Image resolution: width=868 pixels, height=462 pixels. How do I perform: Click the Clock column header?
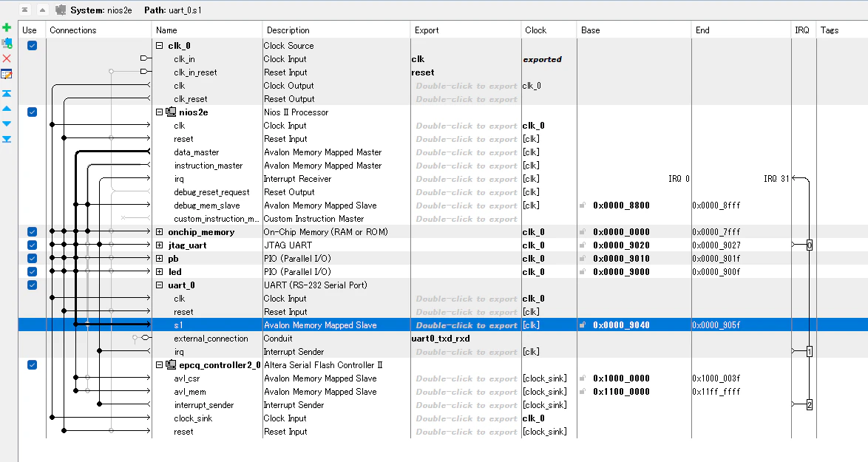tap(549, 30)
